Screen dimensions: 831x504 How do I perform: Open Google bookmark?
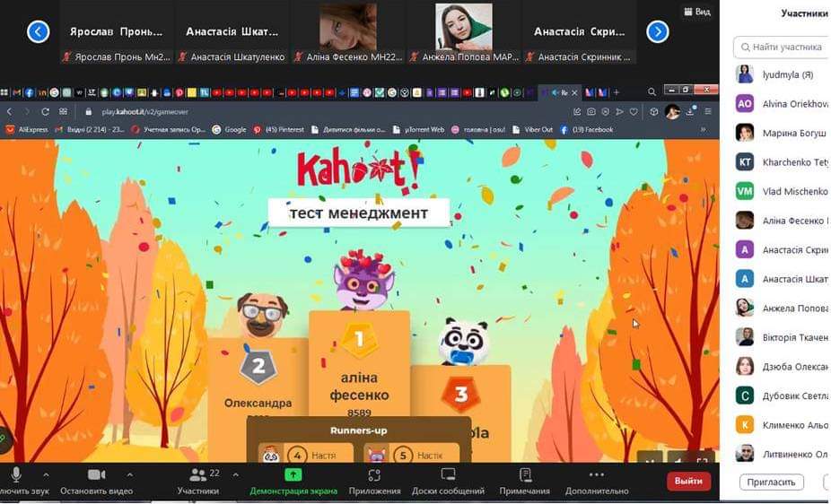(x=229, y=130)
